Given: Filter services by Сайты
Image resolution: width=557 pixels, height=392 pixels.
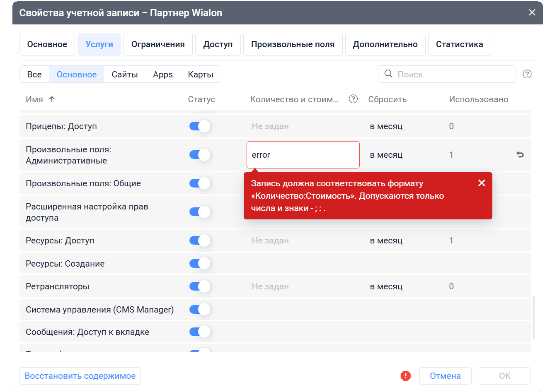Looking at the screenshot, I should (x=125, y=75).
